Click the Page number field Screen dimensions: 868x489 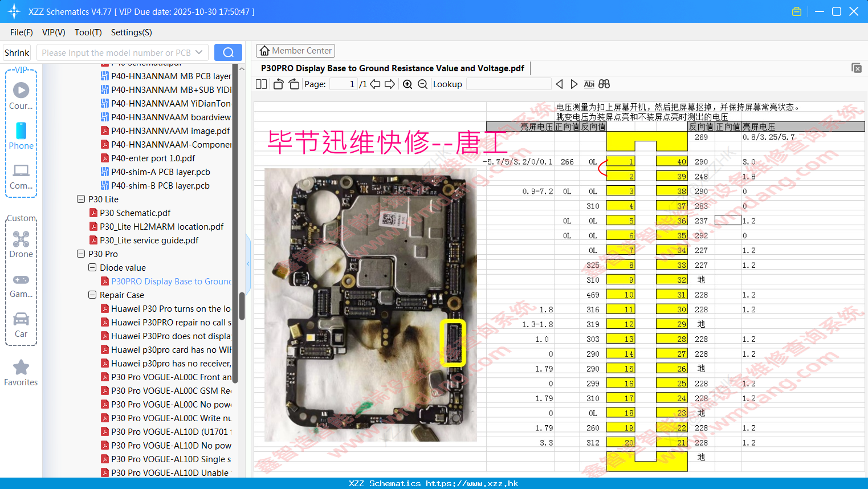coord(344,84)
